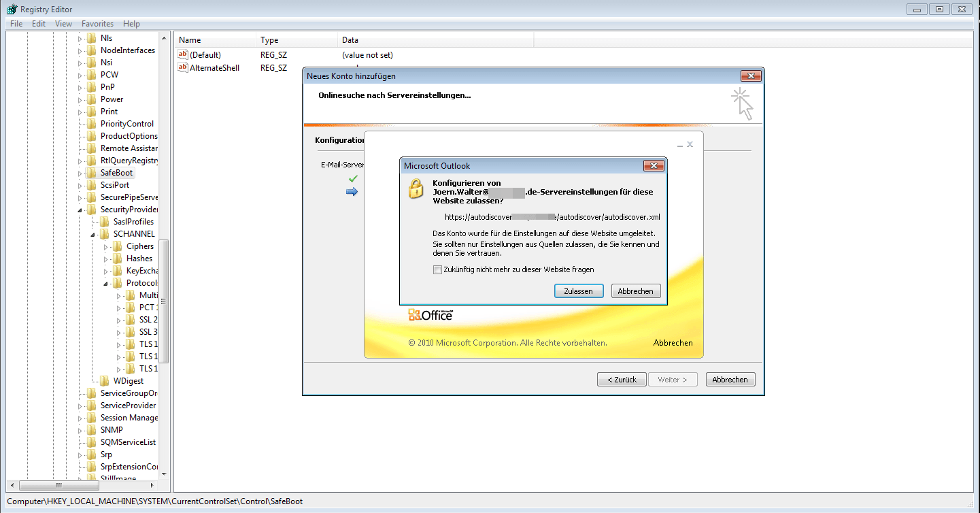
Task: Click the Registry Editor title bar icon
Action: point(12,9)
